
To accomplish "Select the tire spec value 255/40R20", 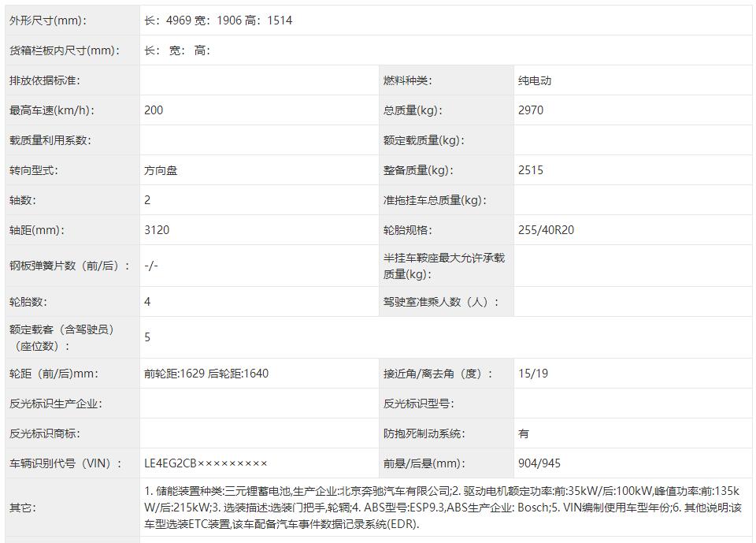I will click(x=547, y=230).
